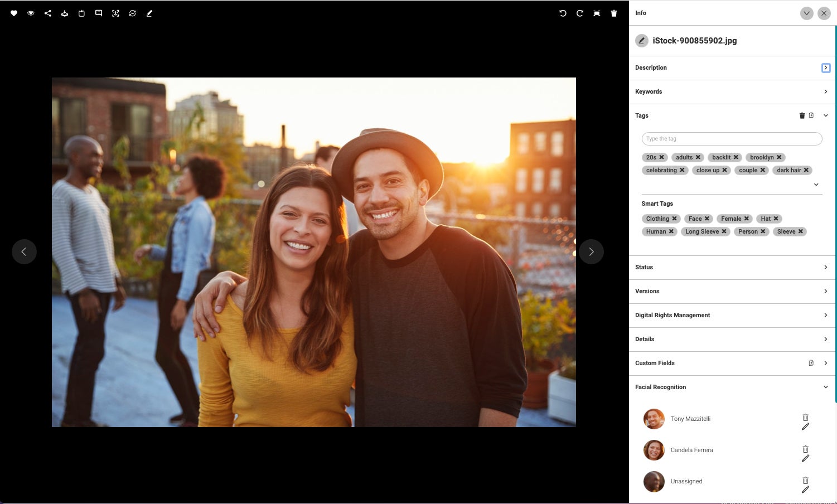Mark the asset as a favorite
The image size is (837, 504).
(14, 13)
